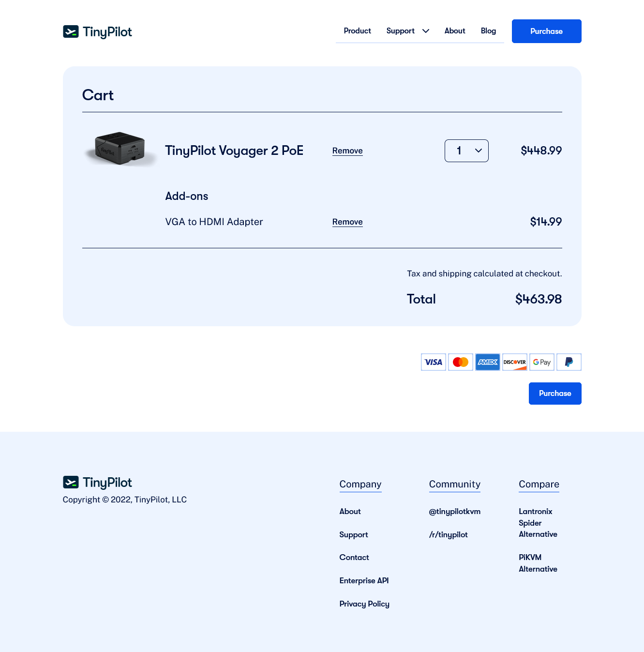Click the $448.99 product price
Screen dimensions: 644x652
click(541, 151)
